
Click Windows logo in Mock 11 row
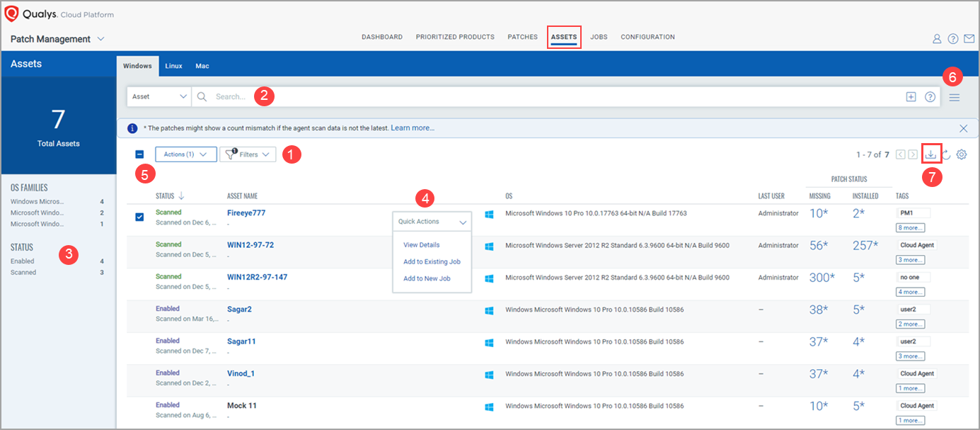[x=489, y=407]
